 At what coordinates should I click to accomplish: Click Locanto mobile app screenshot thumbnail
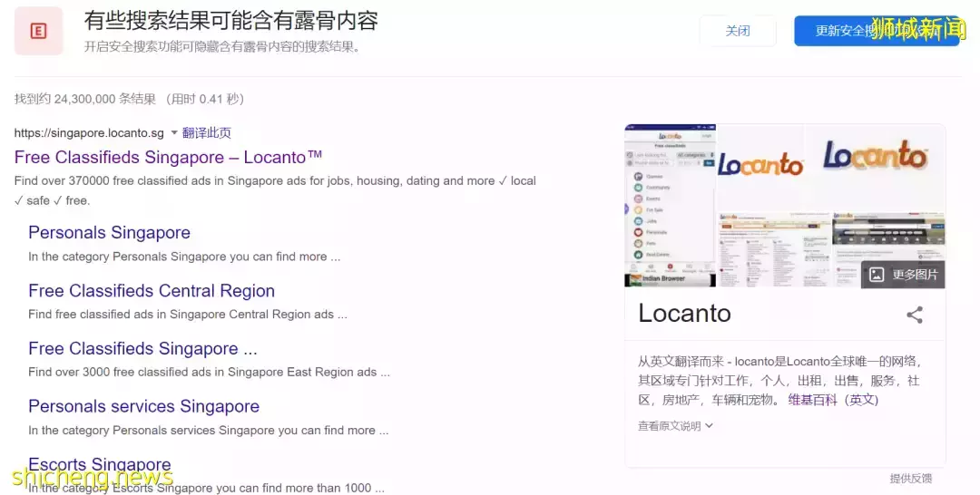670,206
